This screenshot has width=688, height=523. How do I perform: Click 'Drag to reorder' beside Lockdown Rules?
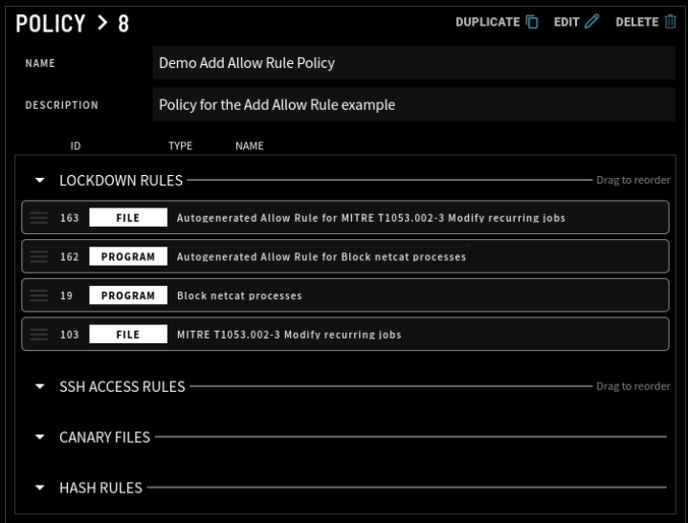coord(633,180)
